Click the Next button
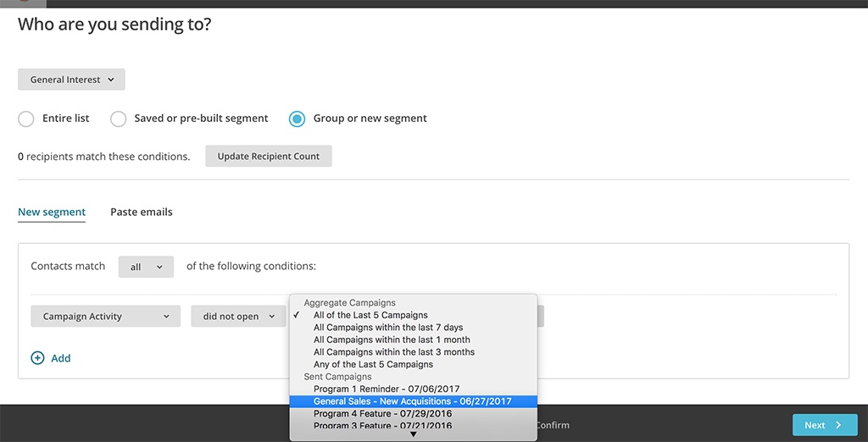This screenshot has height=442, width=868. pos(825,425)
